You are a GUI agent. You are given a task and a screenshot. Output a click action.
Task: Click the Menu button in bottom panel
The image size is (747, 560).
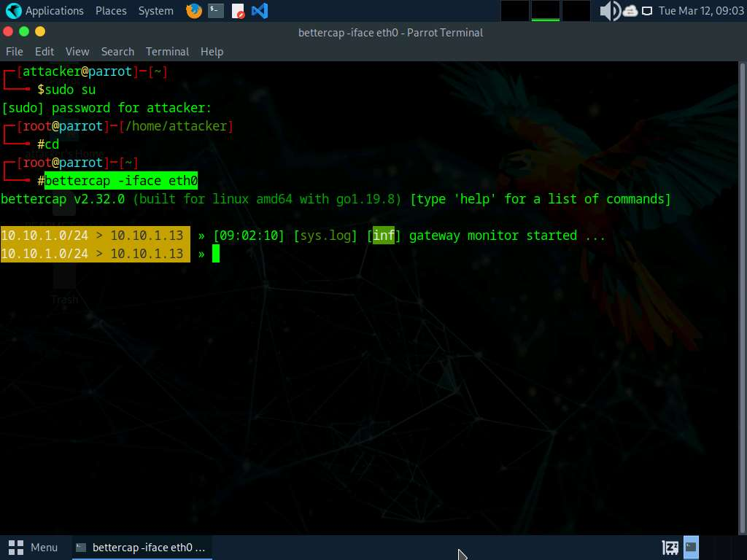click(34, 547)
